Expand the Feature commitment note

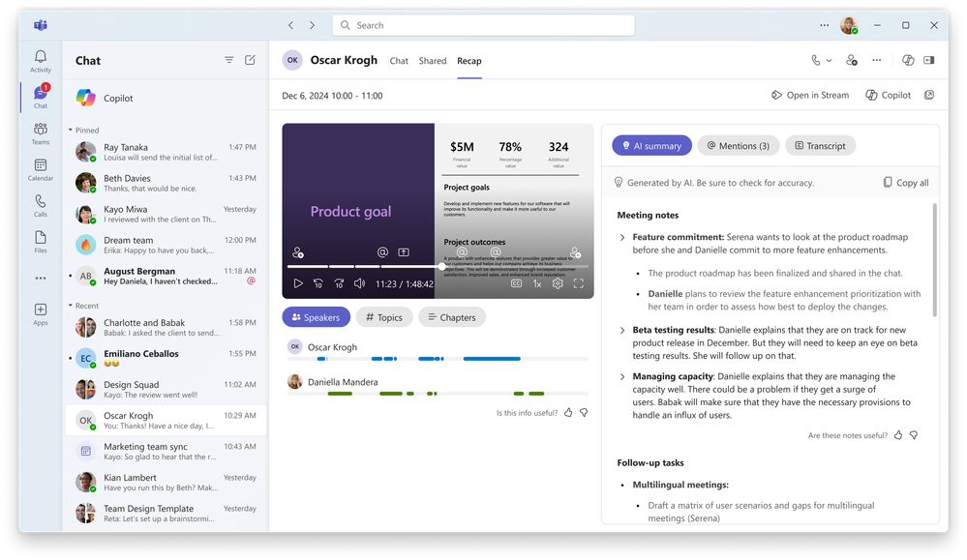click(x=622, y=237)
